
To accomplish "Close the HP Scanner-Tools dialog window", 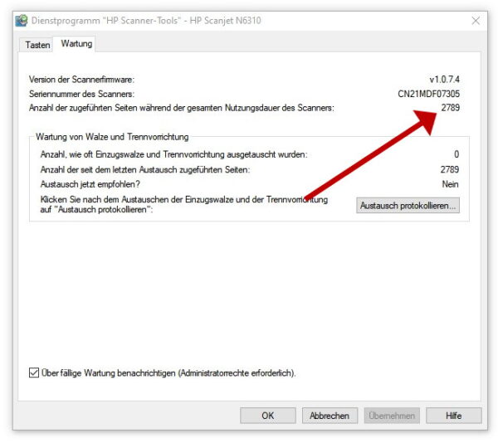I will [x=476, y=22].
